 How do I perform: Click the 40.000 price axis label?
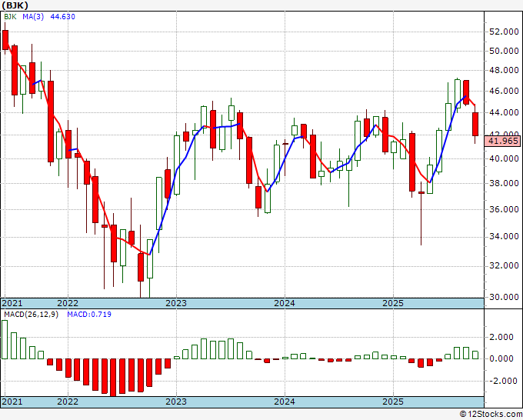tap(504, 158)
